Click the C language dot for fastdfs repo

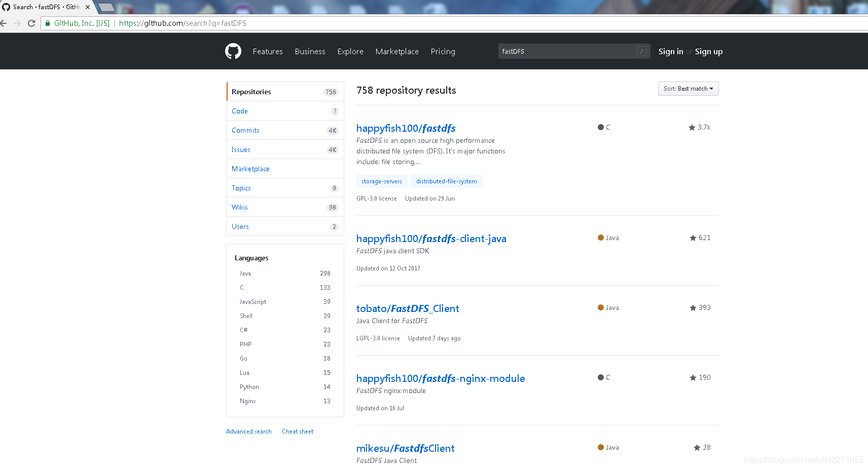click(601, 127)
